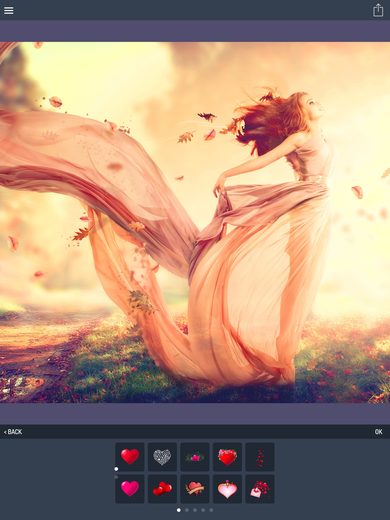Add the string of small red hearts sticker
The height and width of the screenshot is (520, 390).
260,457
